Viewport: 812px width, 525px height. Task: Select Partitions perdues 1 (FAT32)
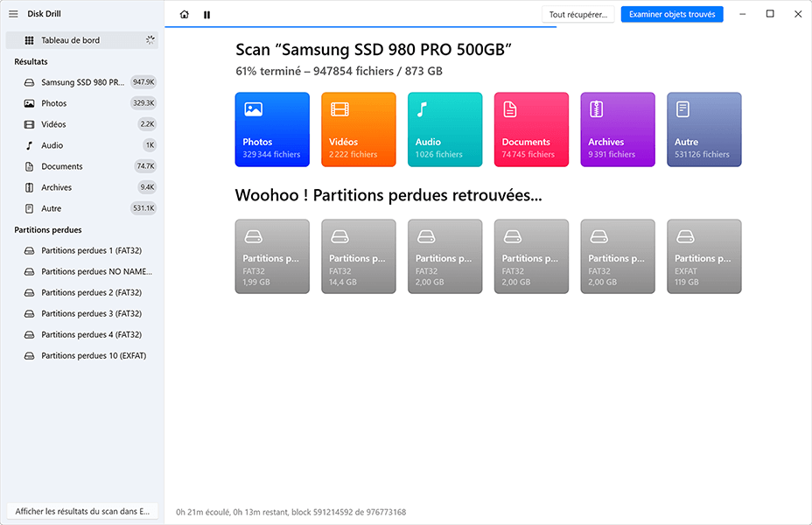tap(82, 250)
